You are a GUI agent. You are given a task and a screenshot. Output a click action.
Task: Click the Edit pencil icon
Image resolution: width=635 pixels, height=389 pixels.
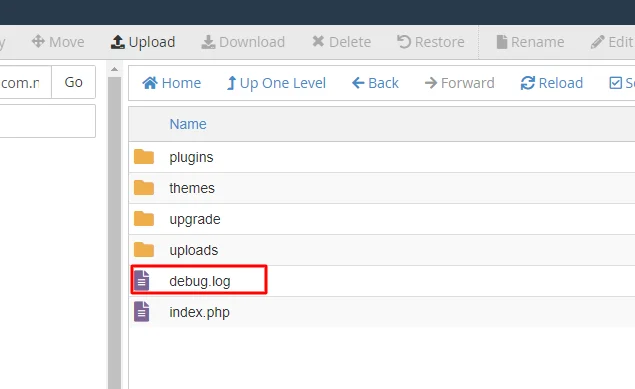pos(597,42)
